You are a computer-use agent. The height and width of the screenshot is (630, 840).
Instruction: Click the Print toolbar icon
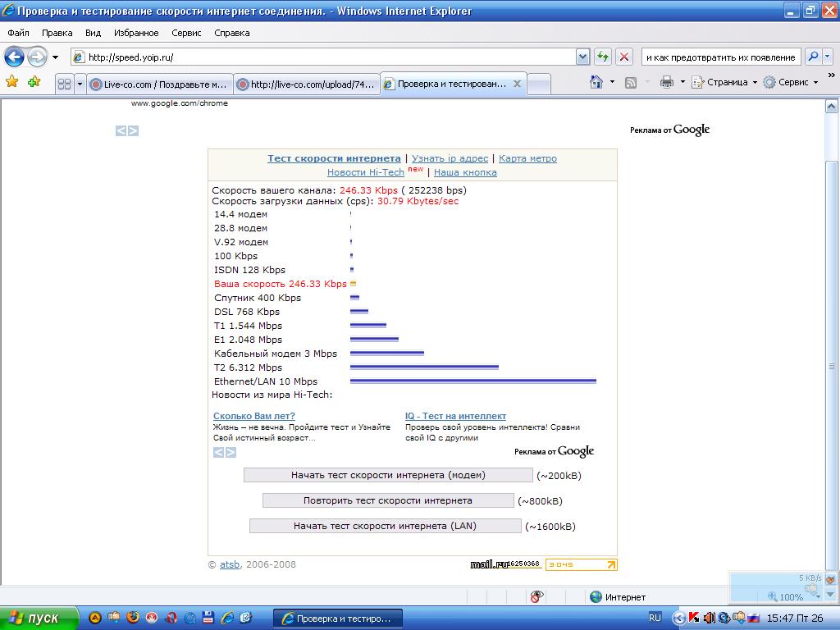(x=667, y=82)
